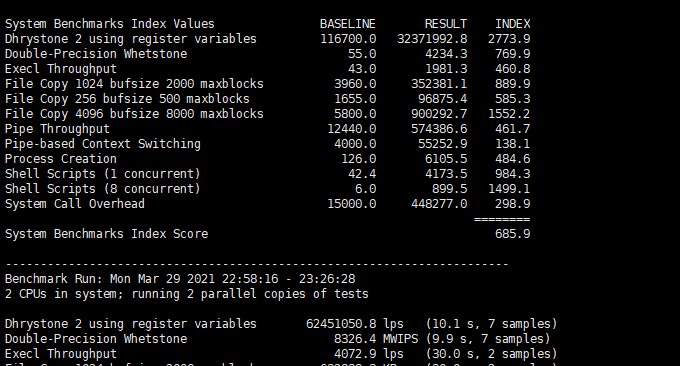Click Pipe Throughput result 574386.6
680x366 pixels.
tap(439, 129)
